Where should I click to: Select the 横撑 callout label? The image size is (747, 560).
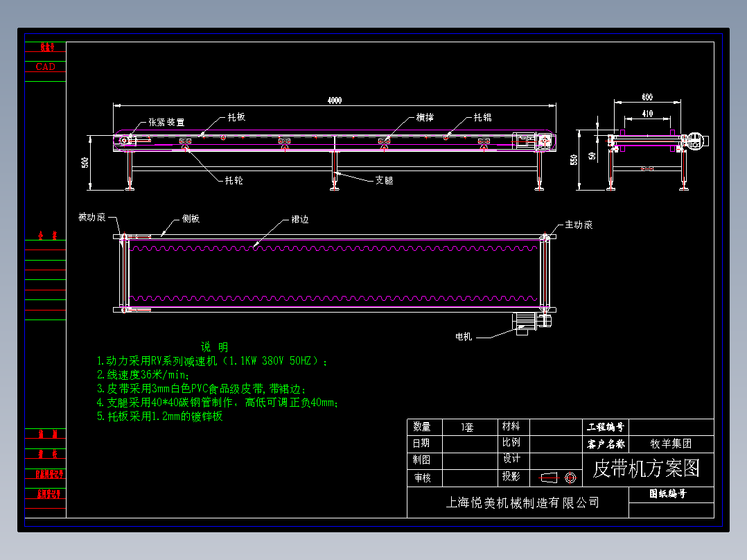point(425,117)
